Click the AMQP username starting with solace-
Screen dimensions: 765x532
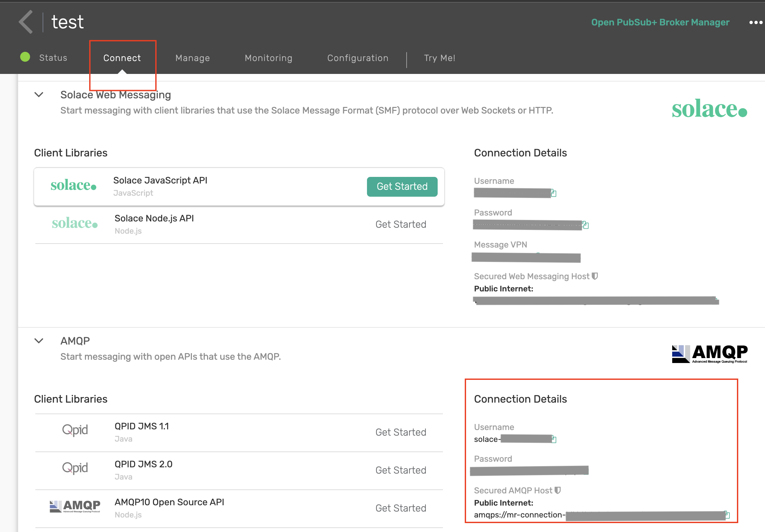pos(513,439)
